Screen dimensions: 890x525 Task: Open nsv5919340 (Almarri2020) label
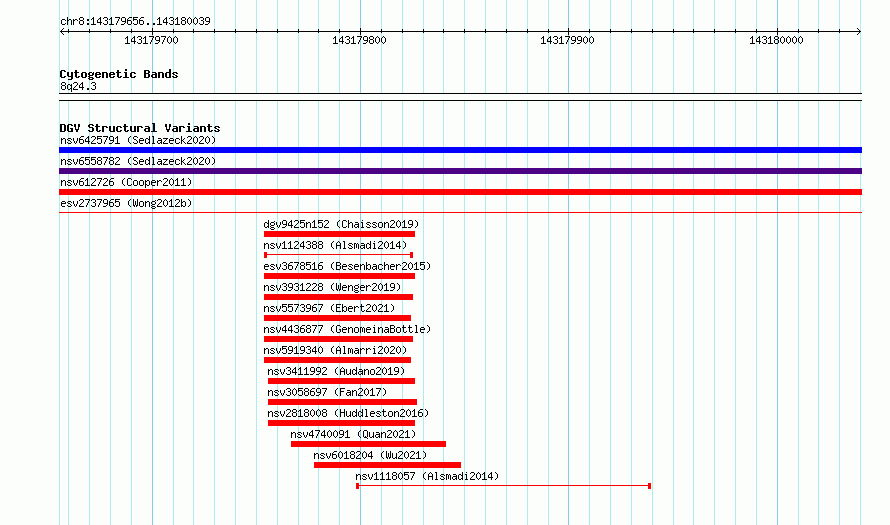click(335, 350)
